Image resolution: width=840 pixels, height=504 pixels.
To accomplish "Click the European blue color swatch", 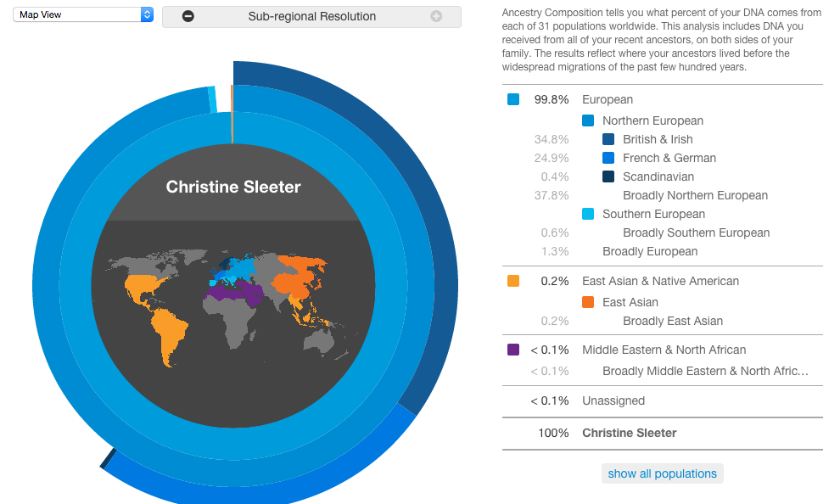I will (x=513, y=99).
